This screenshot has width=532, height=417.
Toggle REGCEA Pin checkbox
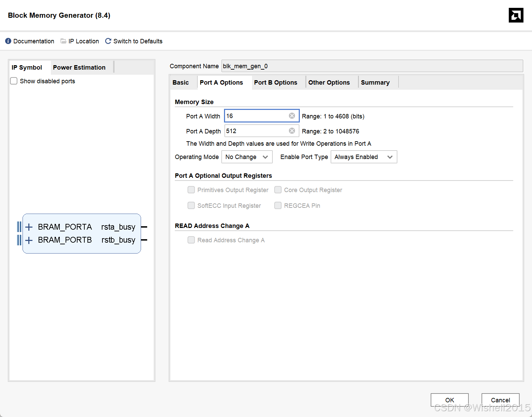click(x=278, y=205)
